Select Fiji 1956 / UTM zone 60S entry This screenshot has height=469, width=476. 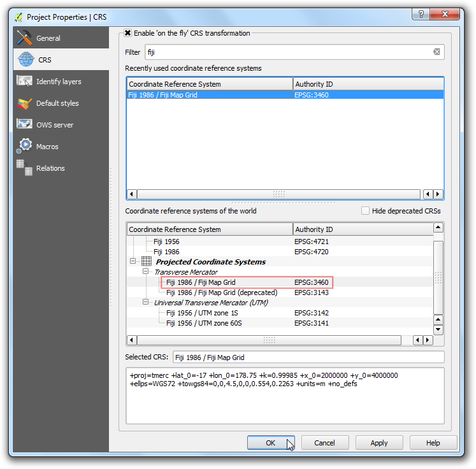(x=204, y=323)
